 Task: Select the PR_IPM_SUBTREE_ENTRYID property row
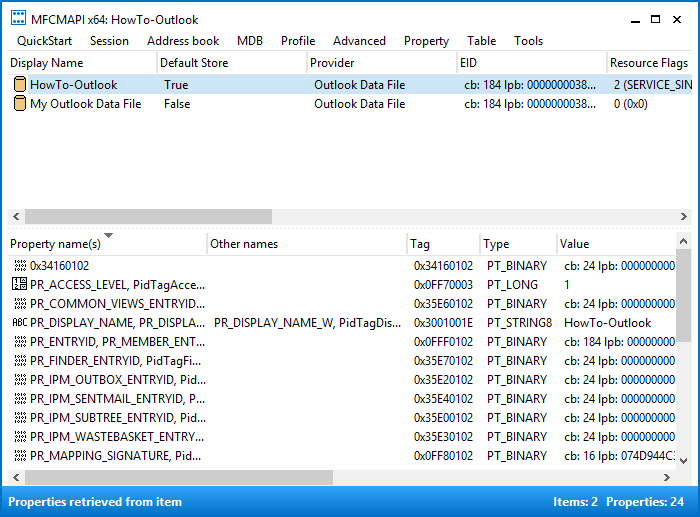pos(342,417)
